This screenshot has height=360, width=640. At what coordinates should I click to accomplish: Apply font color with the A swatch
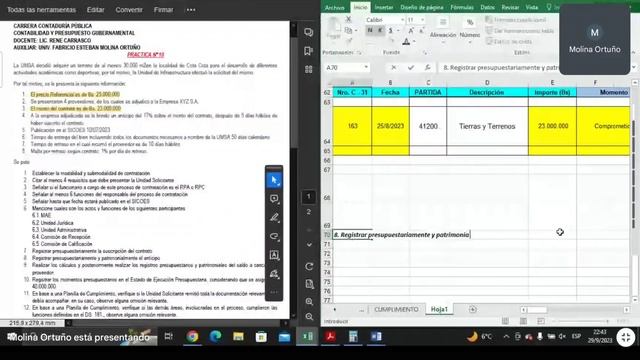tap(406, 41)
